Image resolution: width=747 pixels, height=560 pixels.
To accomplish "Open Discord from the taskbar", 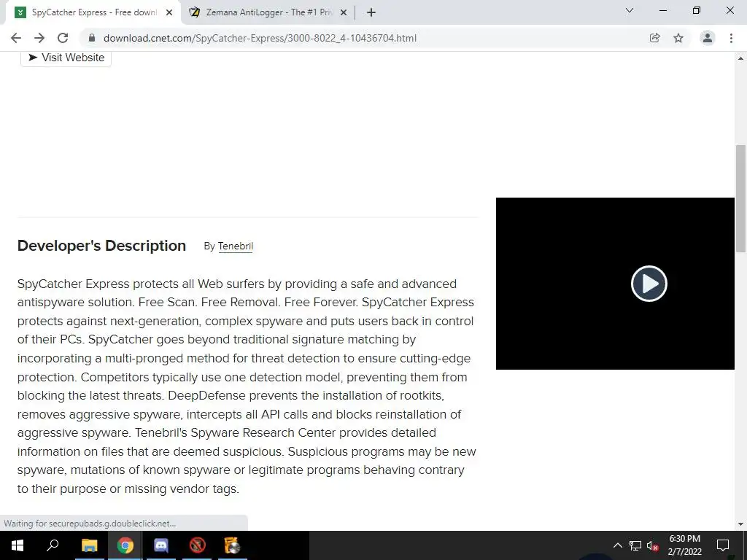I will (x=161, y=545).
